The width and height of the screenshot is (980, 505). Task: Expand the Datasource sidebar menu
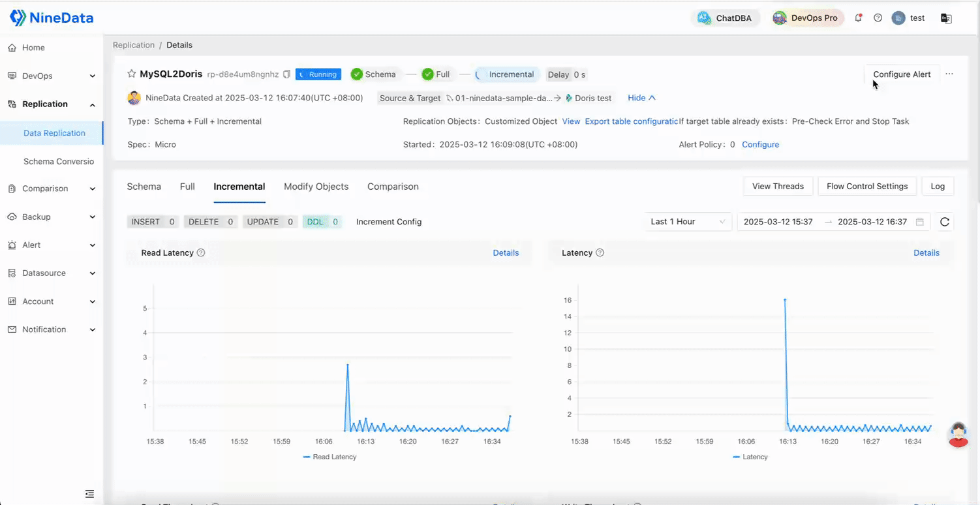52,273
